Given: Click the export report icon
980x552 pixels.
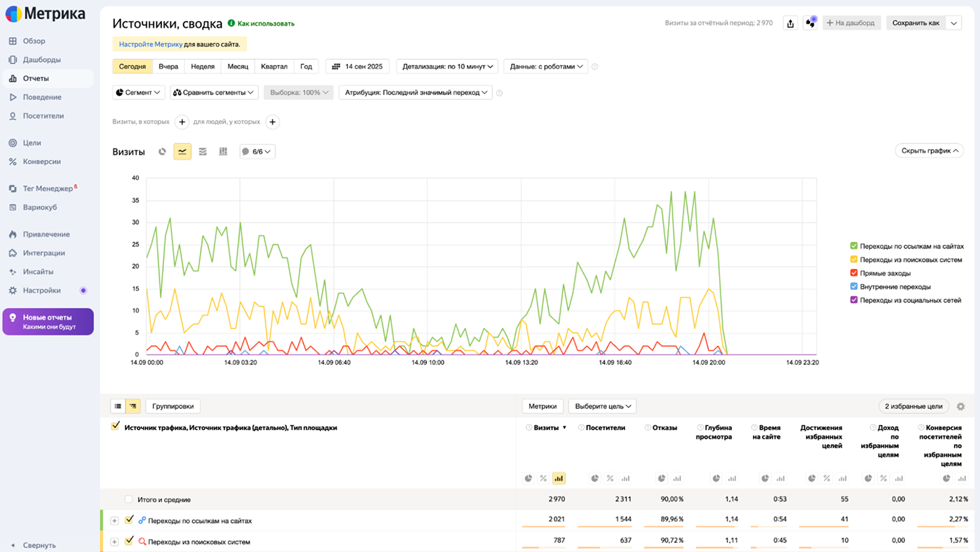Looking at the screenshot, I should coord(790,23).
